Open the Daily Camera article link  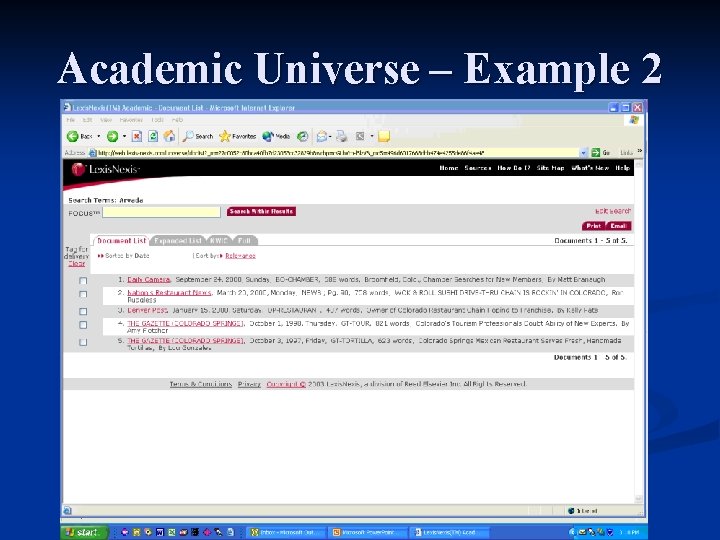149,280
